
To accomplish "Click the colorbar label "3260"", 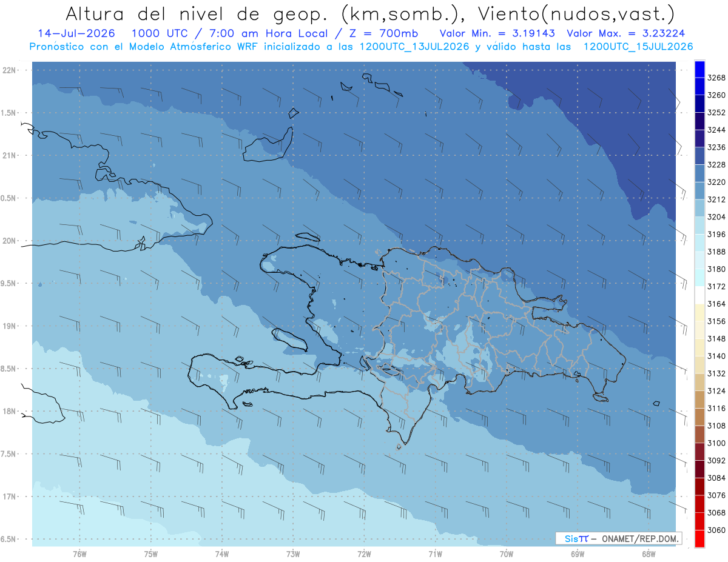I will point(716,95).
